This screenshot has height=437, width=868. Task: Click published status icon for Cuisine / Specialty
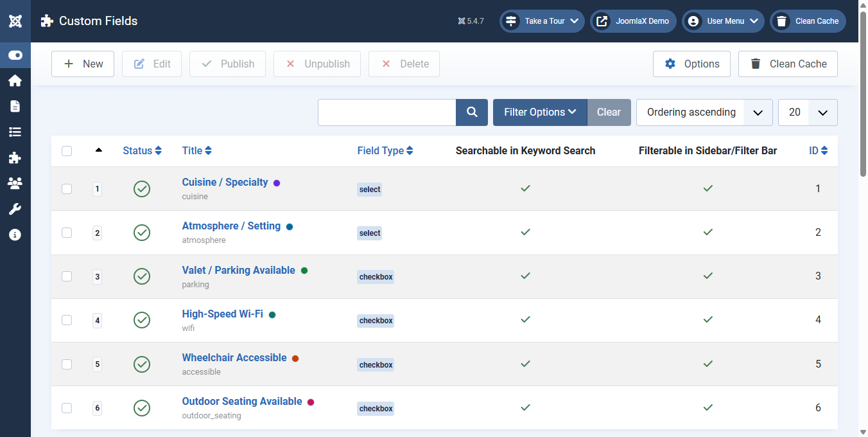click(142, 189)
